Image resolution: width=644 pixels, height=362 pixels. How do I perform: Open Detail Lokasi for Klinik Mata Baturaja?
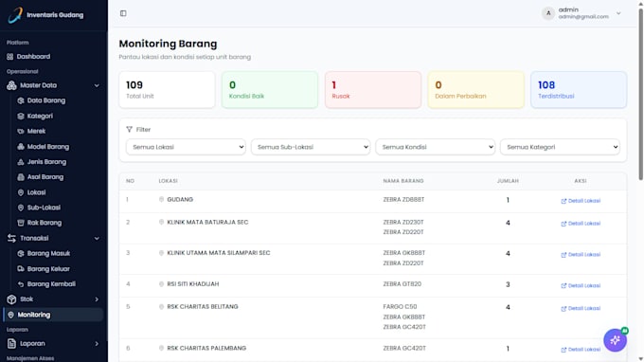click(581, 224)
